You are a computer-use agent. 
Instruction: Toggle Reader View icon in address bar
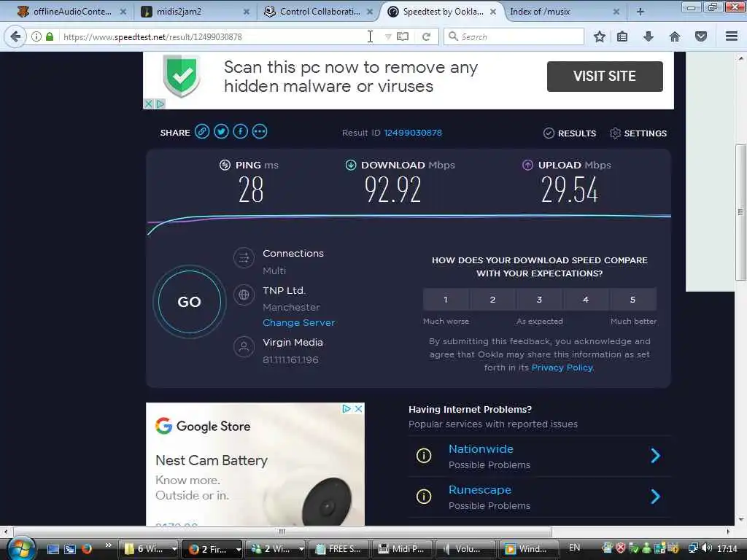click(x=403, y=36)
